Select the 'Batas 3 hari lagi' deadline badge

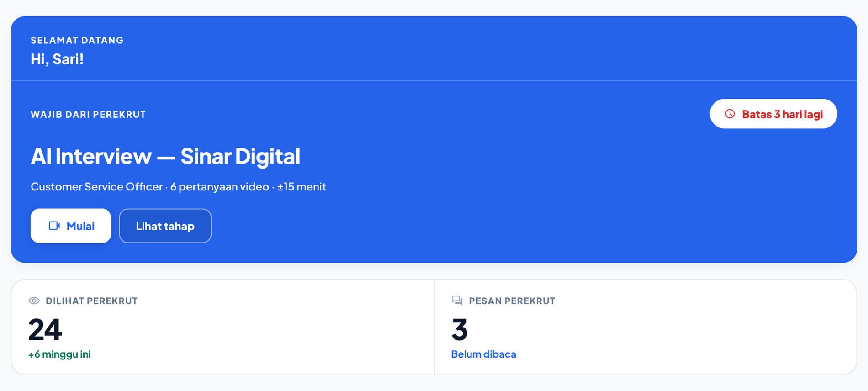(773, 114)
